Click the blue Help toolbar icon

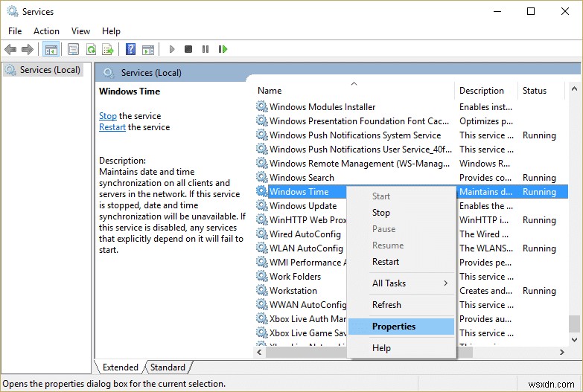click(x=130, y=49)
